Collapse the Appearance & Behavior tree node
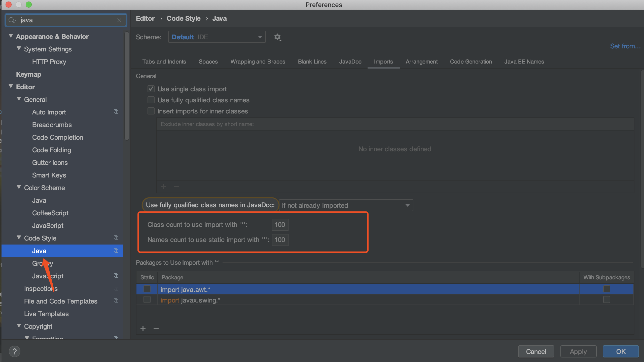 click(11, 36)
